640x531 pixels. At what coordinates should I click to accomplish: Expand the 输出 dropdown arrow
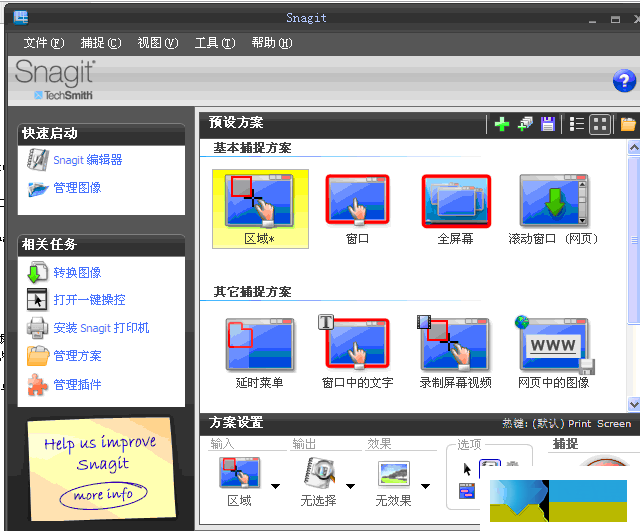[351, 486]
